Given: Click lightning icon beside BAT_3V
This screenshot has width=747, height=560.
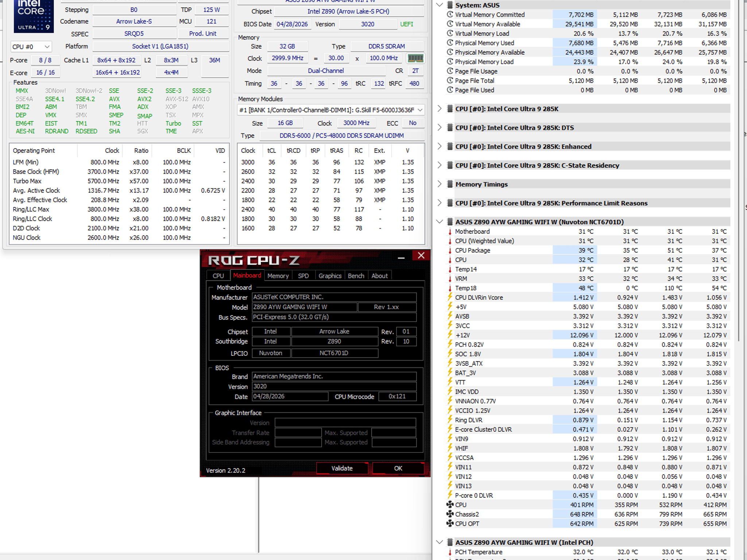Looking at the screenshot, I should click(450, 373).
